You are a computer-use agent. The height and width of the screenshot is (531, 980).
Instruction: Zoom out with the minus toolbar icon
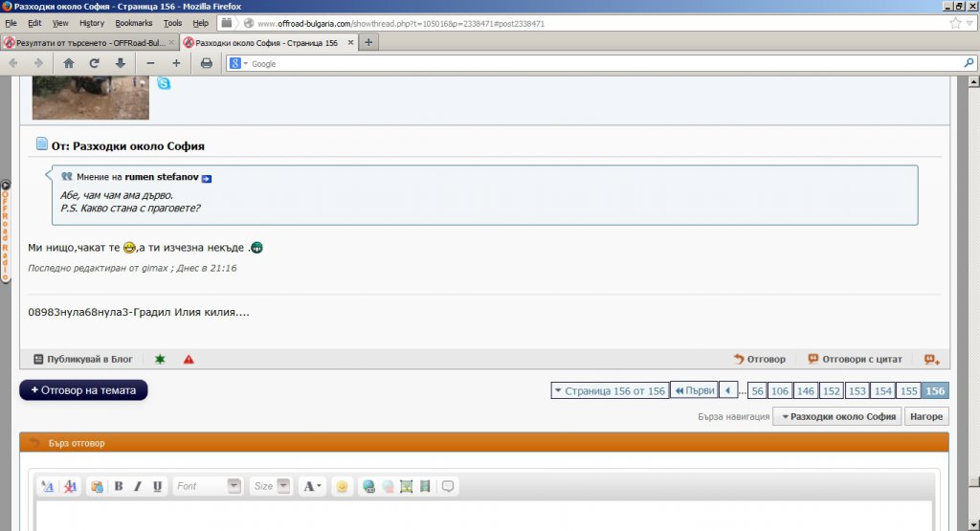150,63
